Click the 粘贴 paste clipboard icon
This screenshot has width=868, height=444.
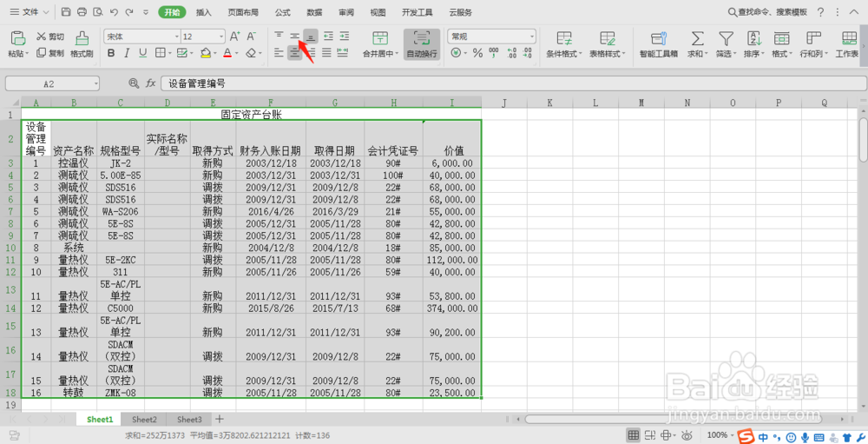(17, 39)
